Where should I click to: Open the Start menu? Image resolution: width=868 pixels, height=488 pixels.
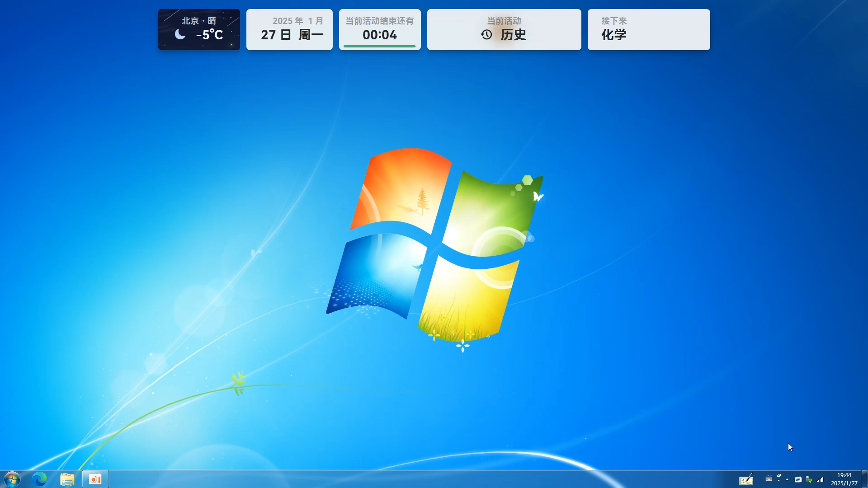[11, 479]
